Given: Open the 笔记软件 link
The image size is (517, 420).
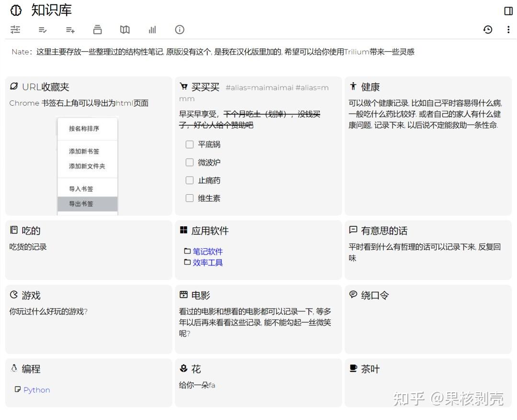Looking at the screenshot, I should 209,252.
